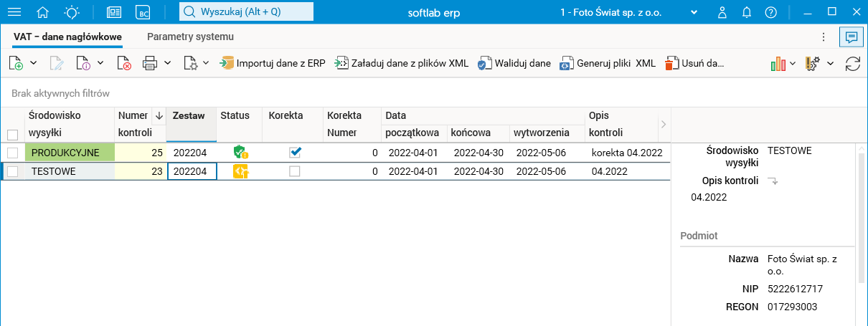Open the hamburger main menu

coord(14,12)
